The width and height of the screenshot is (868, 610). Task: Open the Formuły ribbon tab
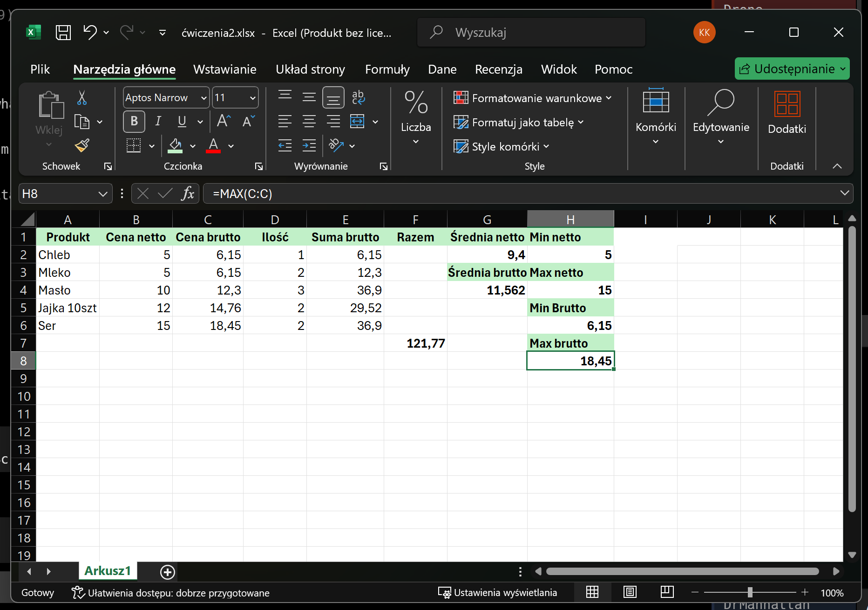[387, 69]
